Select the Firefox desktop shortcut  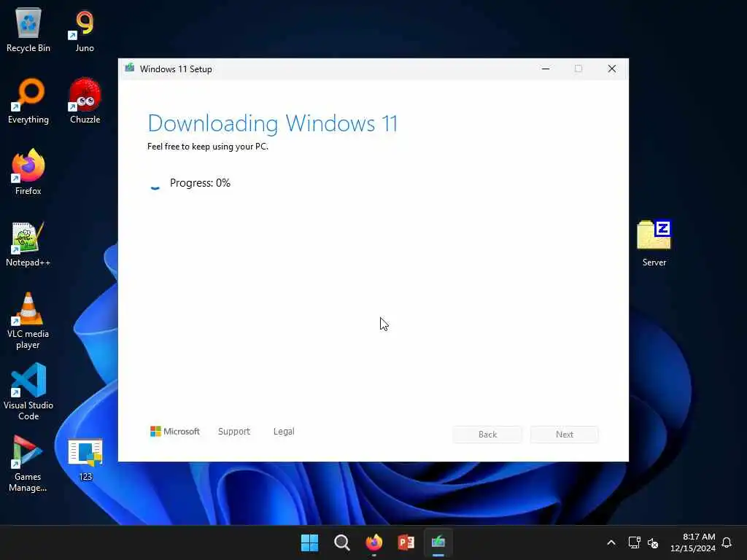point(28,172)
